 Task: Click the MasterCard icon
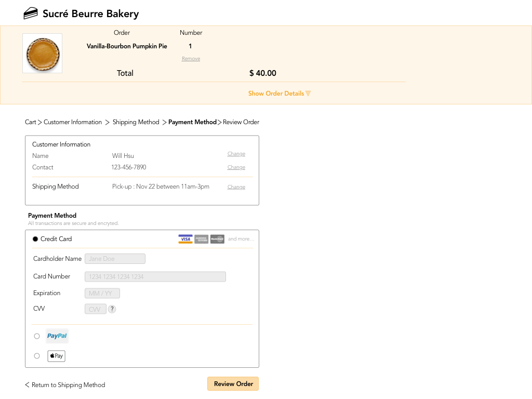point(217,239)
